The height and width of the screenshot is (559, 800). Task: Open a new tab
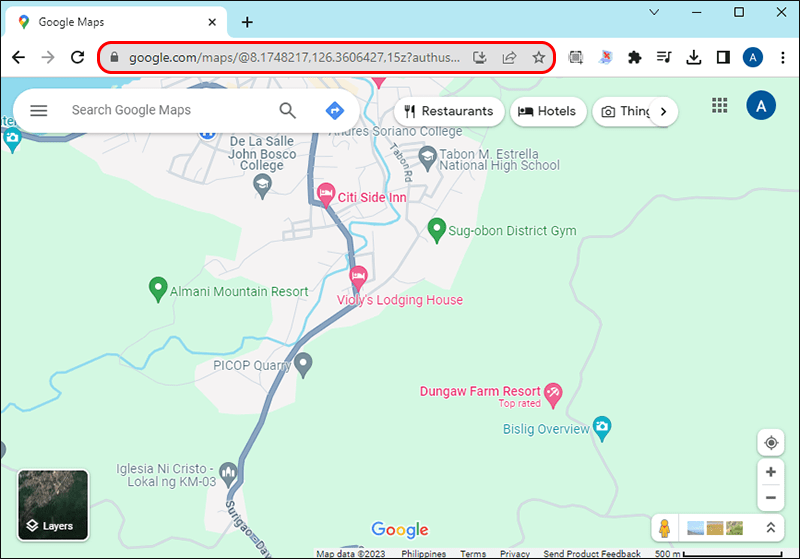(x=247, y=22)
